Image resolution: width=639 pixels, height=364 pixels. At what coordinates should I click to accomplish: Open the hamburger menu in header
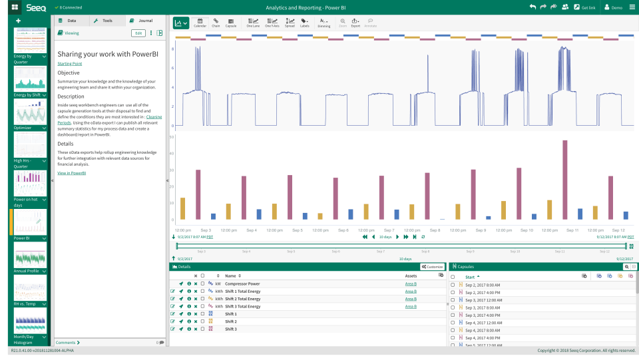pos(632,7)
